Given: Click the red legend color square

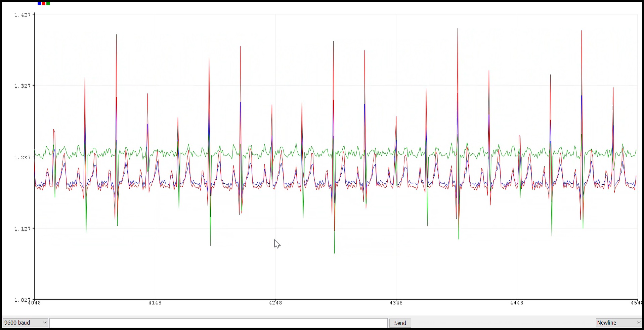Looking at the screenshot, I should tap(44, 3).
